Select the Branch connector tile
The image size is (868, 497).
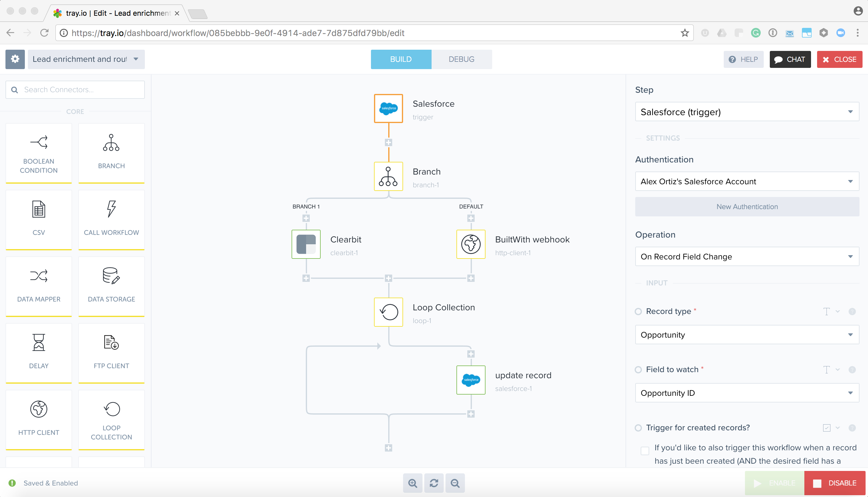coord(111,153)
